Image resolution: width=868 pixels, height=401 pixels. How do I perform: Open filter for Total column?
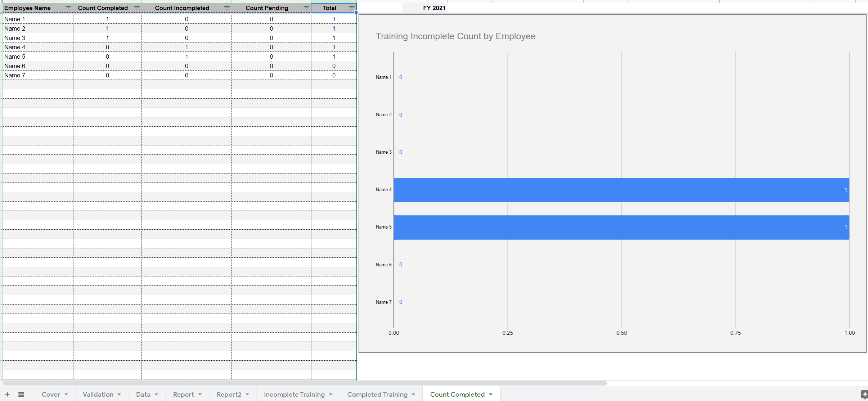pyautogui.click(x=352, y=8)
